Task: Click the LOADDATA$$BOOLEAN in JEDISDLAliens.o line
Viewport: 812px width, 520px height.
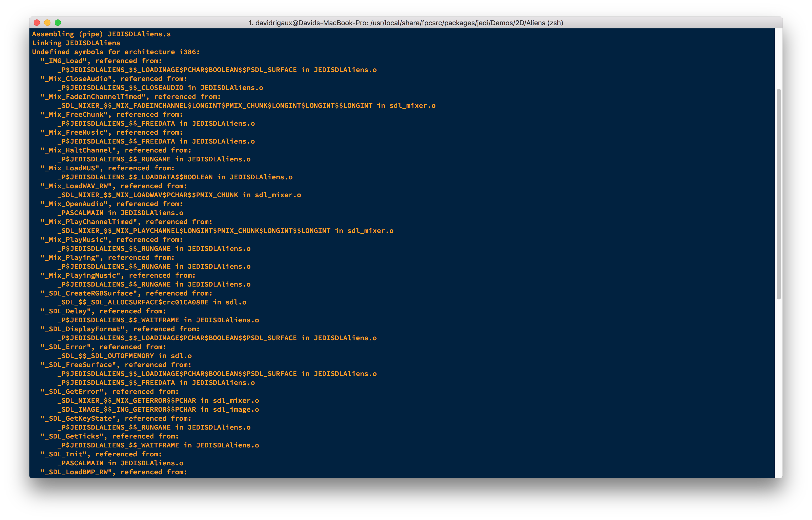Action: 175,177
